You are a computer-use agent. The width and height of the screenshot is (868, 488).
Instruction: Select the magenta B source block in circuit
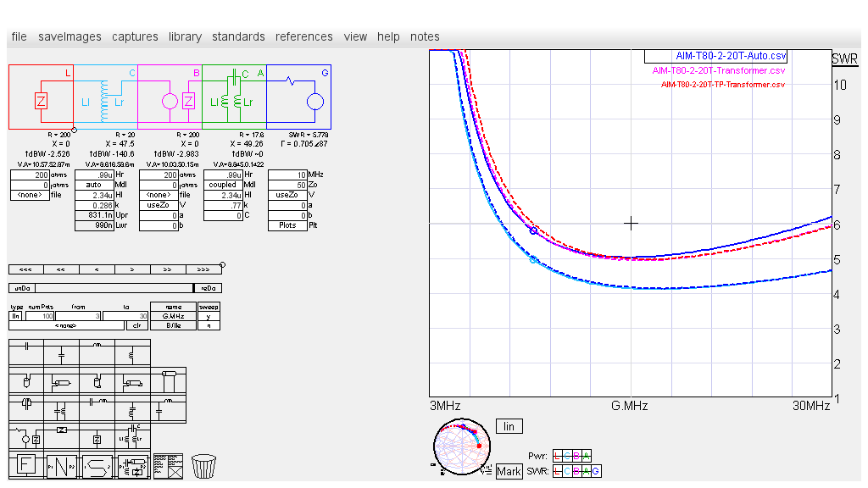click(170, 97)
